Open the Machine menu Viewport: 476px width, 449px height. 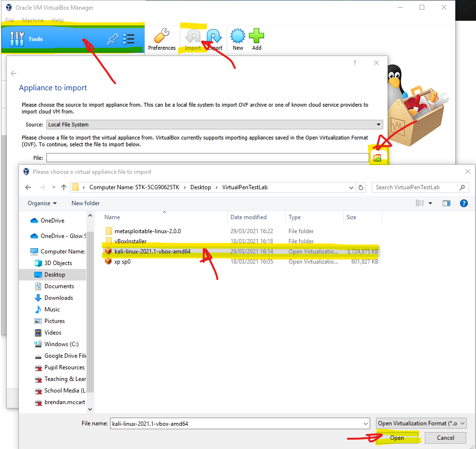[33, 20]
